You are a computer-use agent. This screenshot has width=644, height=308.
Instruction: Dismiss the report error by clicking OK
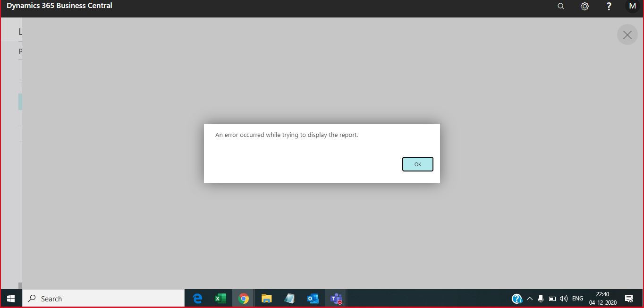click(x=417, y=164)
